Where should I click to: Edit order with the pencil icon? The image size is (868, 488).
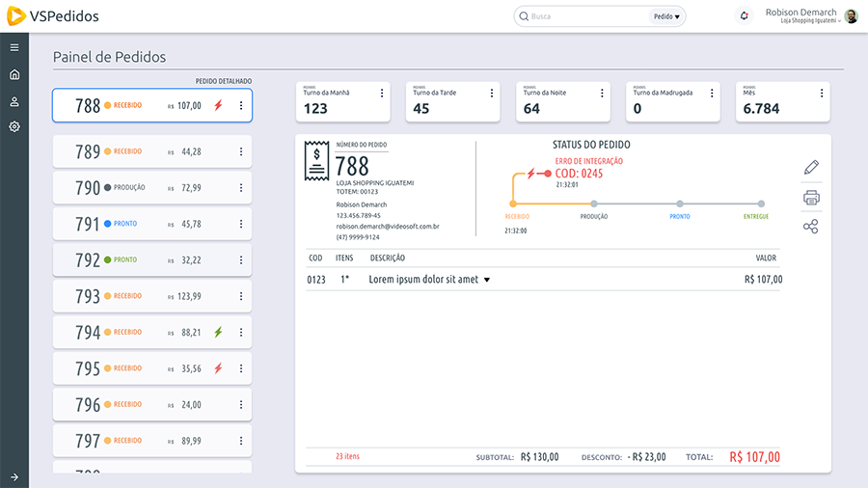811,168
